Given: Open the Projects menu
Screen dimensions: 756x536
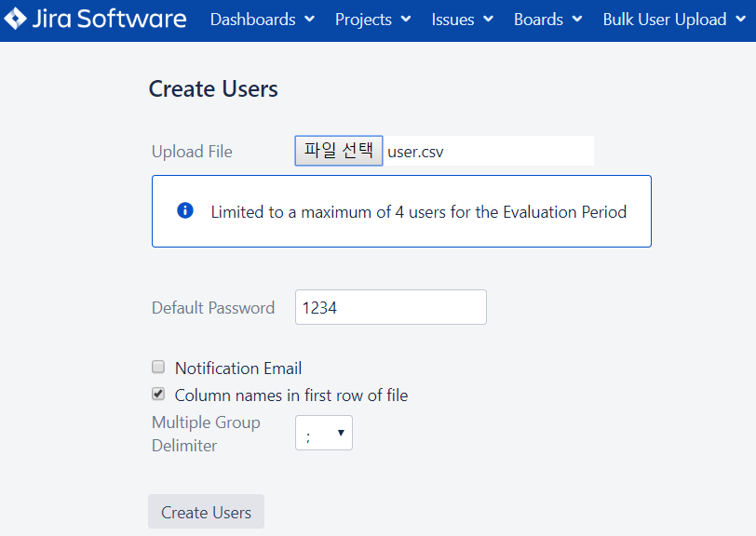Looking at the screenshot, I should (363, 20).
